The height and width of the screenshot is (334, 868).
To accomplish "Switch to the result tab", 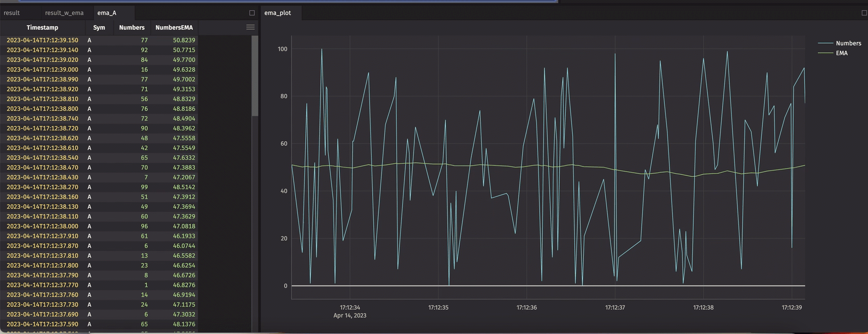I will click(x=12, y=13).
